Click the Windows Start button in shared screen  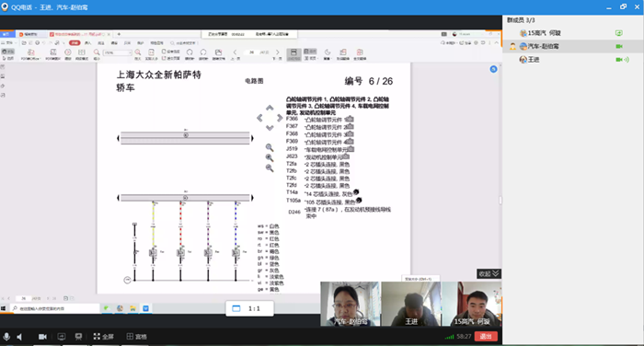coord(4,308)
